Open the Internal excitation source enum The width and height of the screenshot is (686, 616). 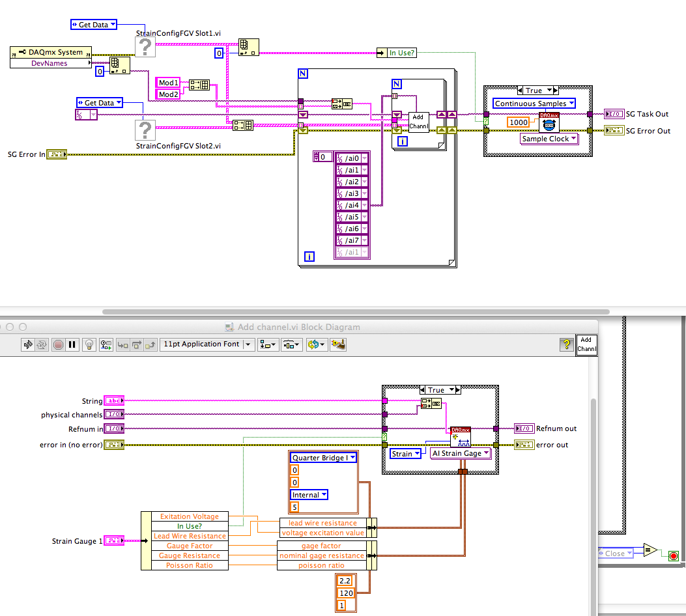[309, 495]
